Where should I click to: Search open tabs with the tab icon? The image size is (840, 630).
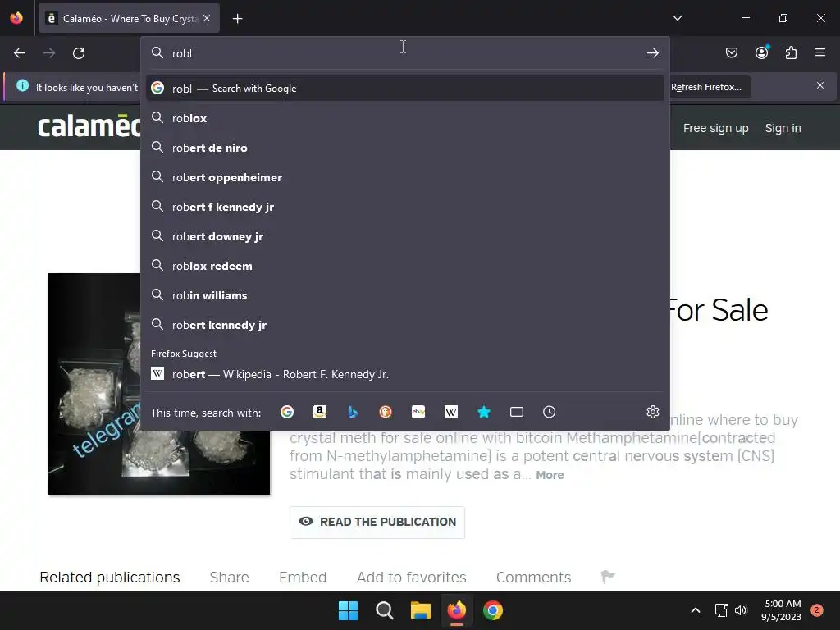coord(517,412)
